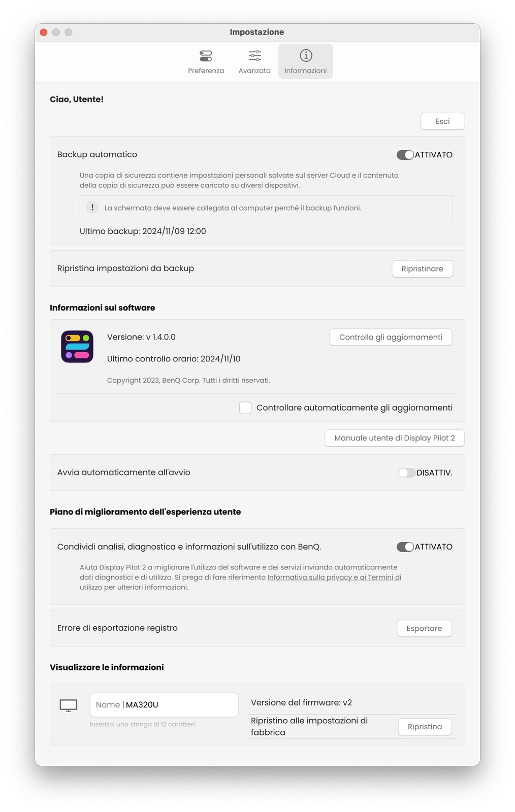The image size is (515, 812).
Task: Turn off Condividi analisi toggle
Action: [x=405, y=547]
